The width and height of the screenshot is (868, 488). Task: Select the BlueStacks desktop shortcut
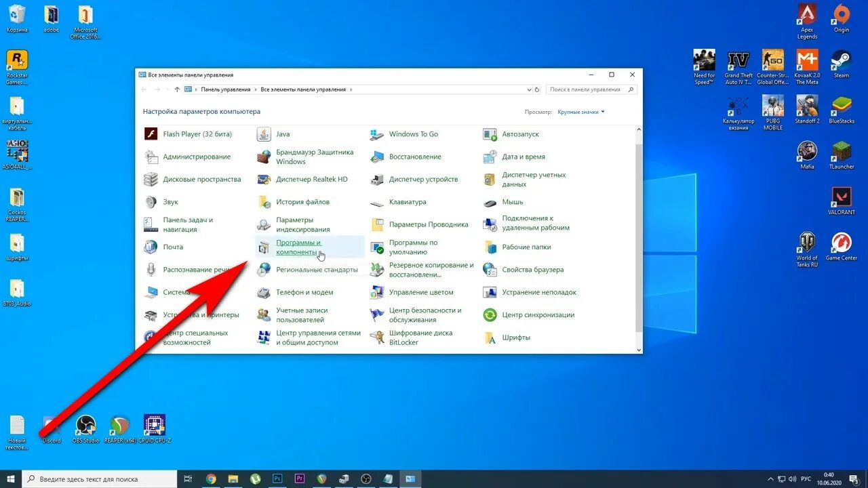(x=841, y=110)
